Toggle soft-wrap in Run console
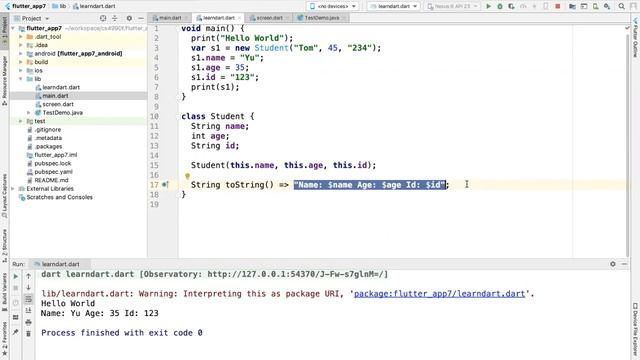 [x=29, y=299]
